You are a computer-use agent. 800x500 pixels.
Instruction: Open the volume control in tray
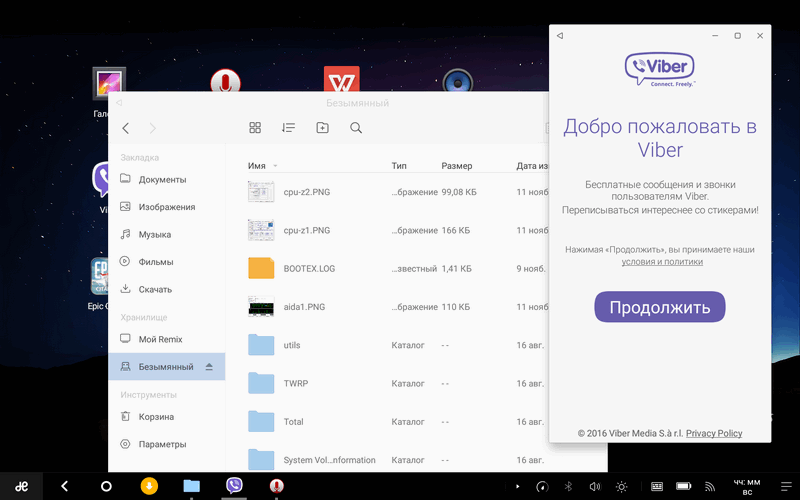tap(595, 487)
